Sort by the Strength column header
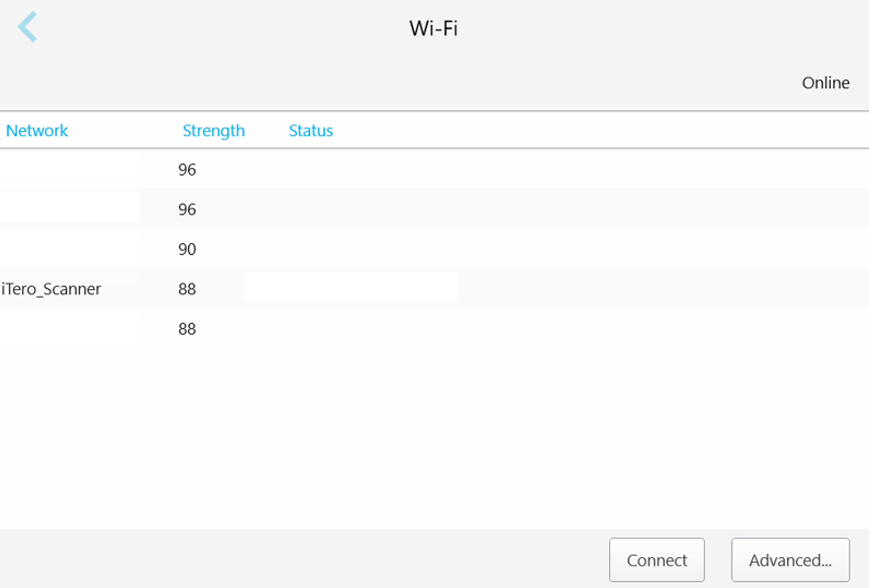 click(x=213, y=131)
